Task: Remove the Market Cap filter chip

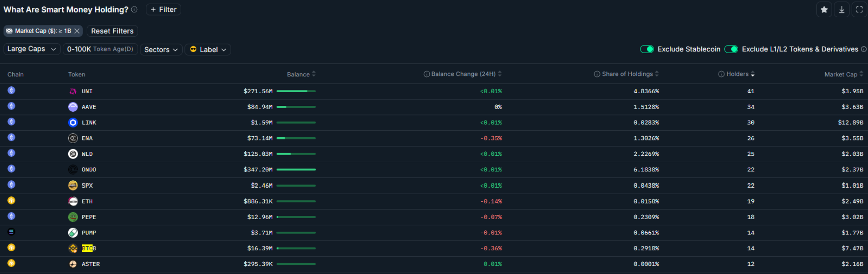Action: pyautogui.click(x=77, y=31)
